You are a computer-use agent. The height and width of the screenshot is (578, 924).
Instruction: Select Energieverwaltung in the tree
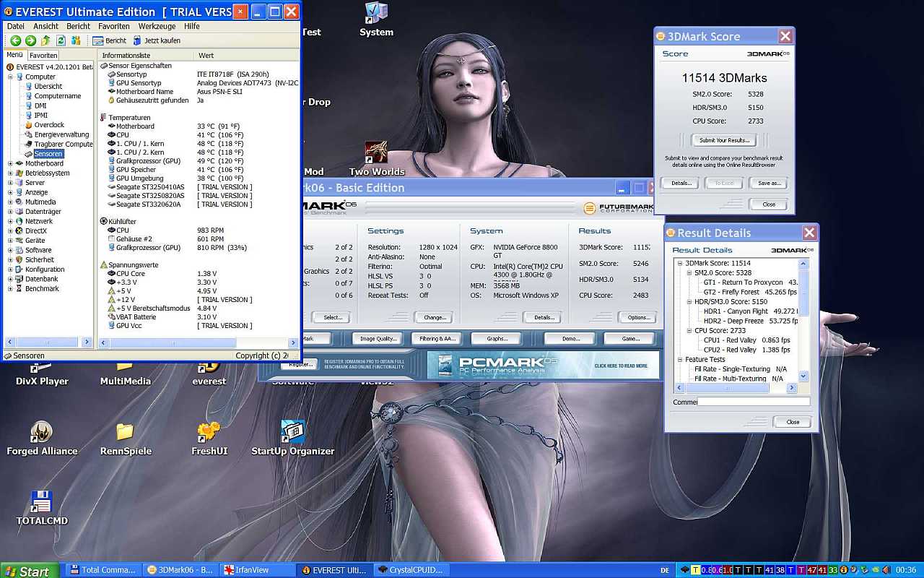(61, 134)
